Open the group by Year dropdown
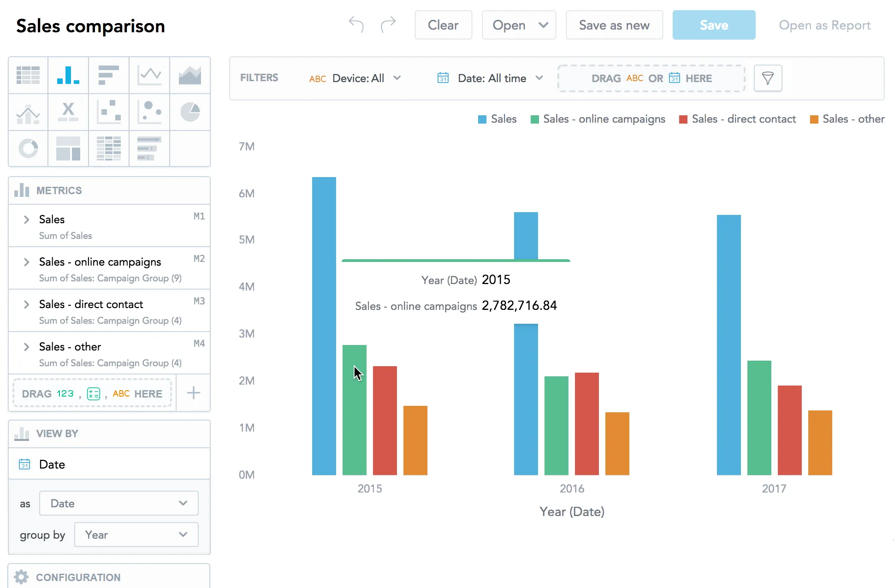894x588 pixels. pyautogui.click(x=136, y=535)
